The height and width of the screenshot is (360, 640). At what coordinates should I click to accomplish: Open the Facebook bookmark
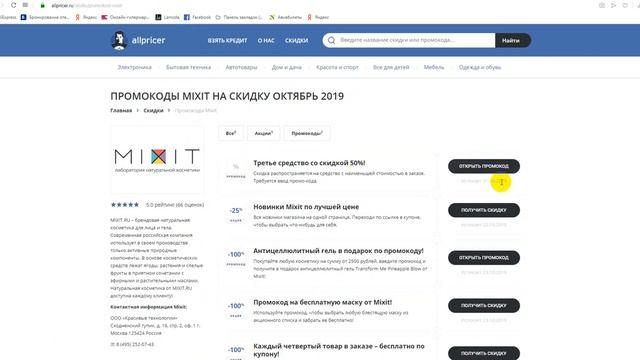(x=197, y=17)
